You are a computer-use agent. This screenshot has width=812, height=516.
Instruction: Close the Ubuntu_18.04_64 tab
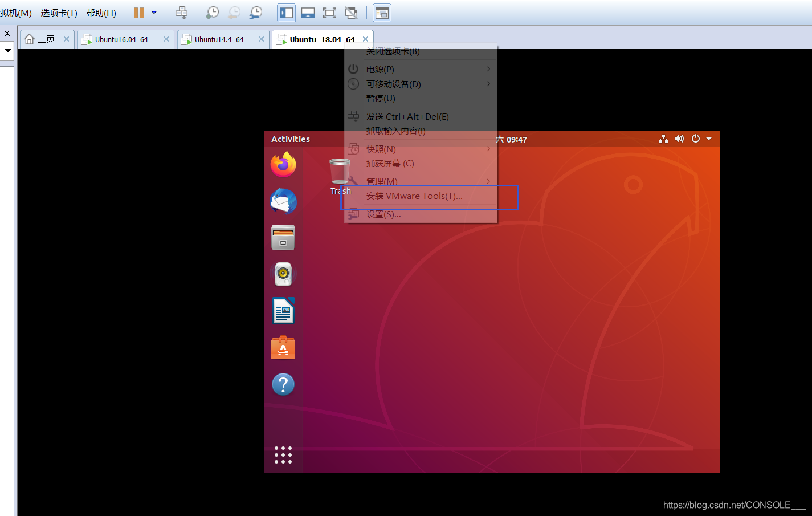point(365,39)
